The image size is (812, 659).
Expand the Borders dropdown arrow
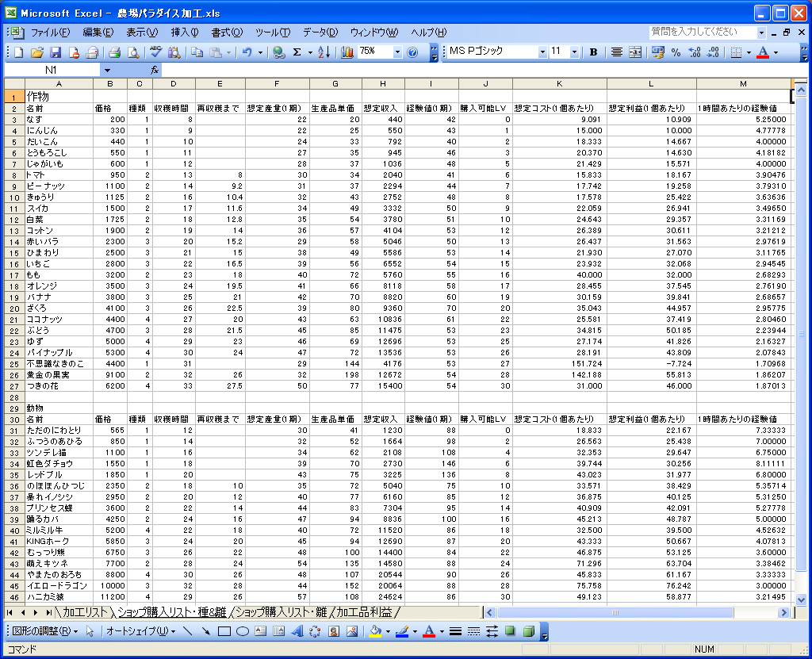click(749, 52)
